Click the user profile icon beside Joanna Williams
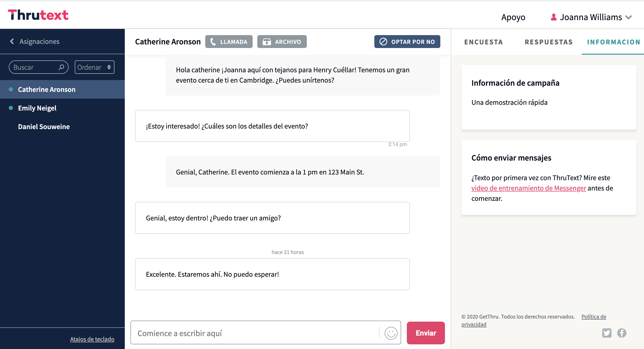This screenshot has height=349, width=644. (554, 17)
